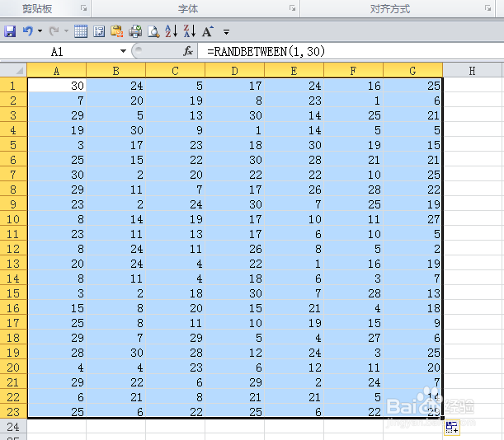Click cell A12 containing 8
The height and width of the screenshot is (440, 504).
coord(57,249)
